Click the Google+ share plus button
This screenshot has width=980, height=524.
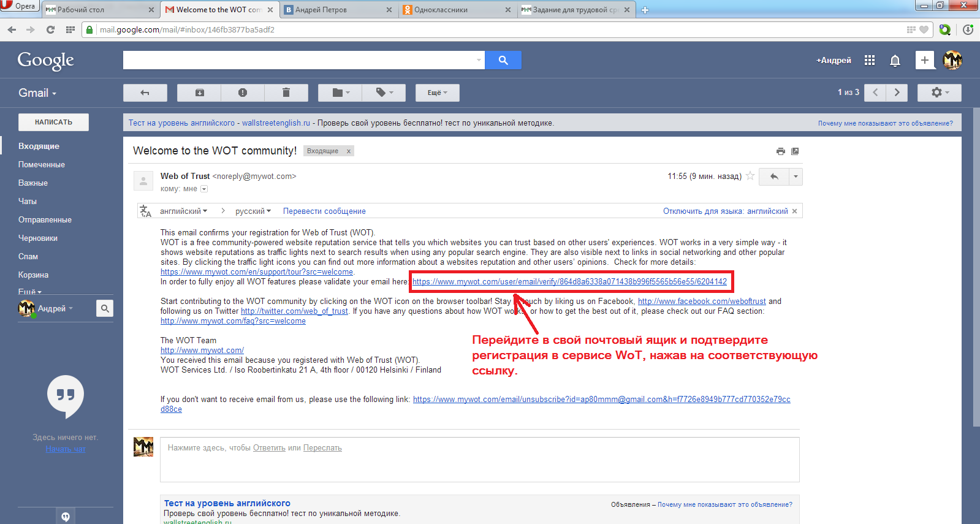tap(925, 59)
